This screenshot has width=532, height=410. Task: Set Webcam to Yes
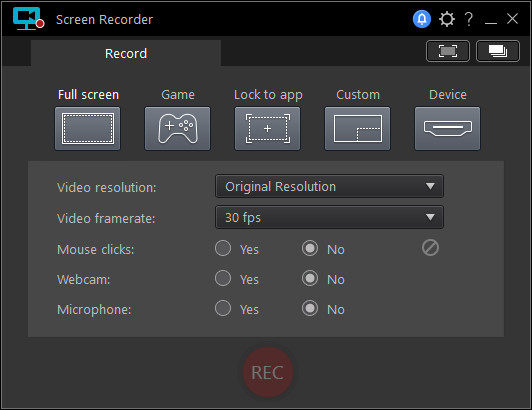(x=223, y=278)
